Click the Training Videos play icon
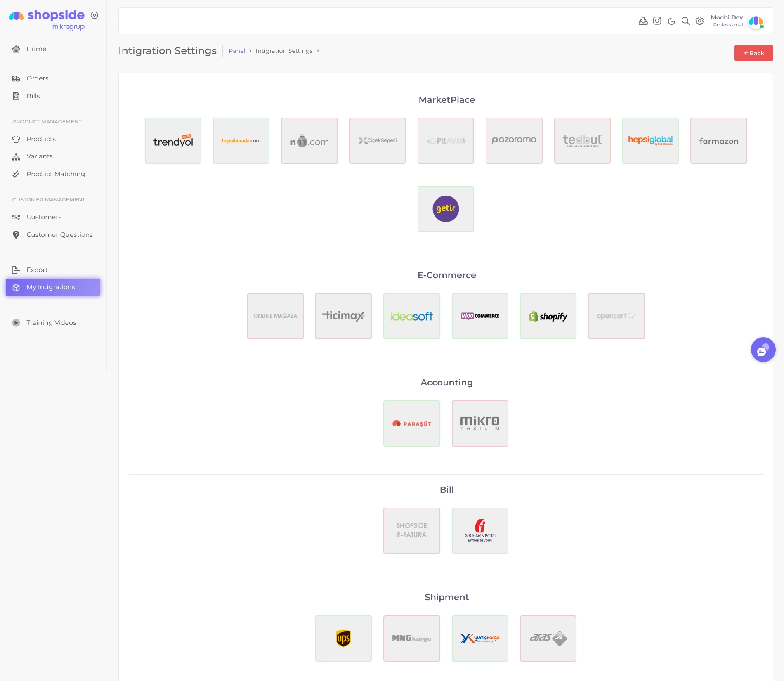 (16, 323)
